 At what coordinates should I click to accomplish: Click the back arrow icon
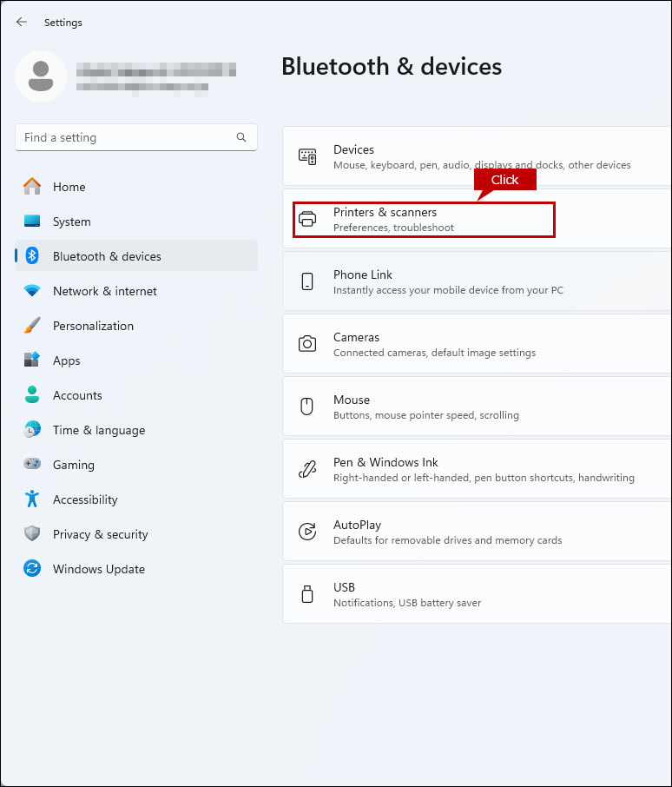(21, 22)
